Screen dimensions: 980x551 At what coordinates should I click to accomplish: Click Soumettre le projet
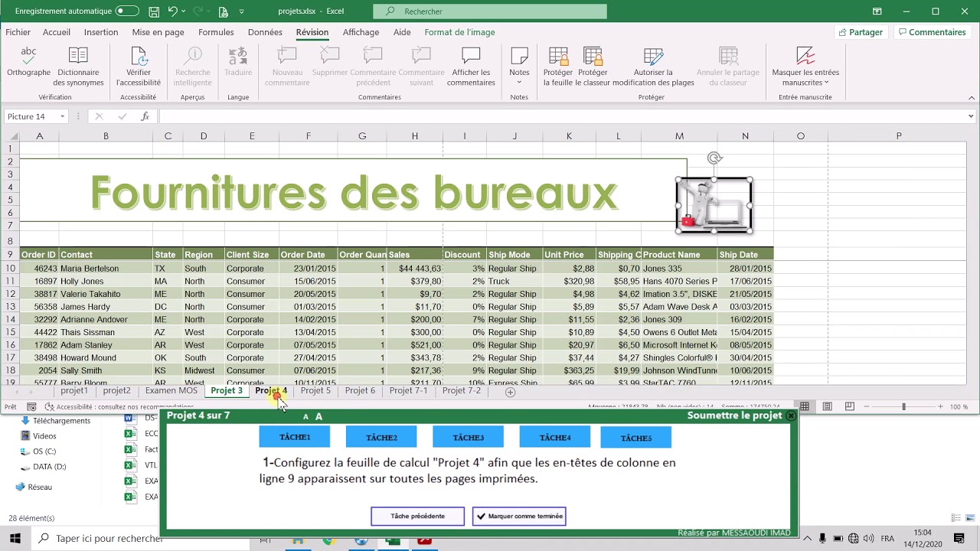[734, 416]
